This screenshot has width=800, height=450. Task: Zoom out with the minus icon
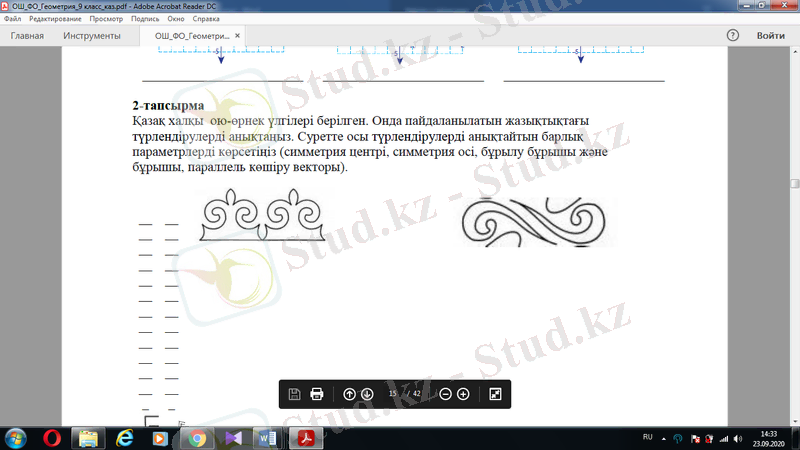coord(446,394)
